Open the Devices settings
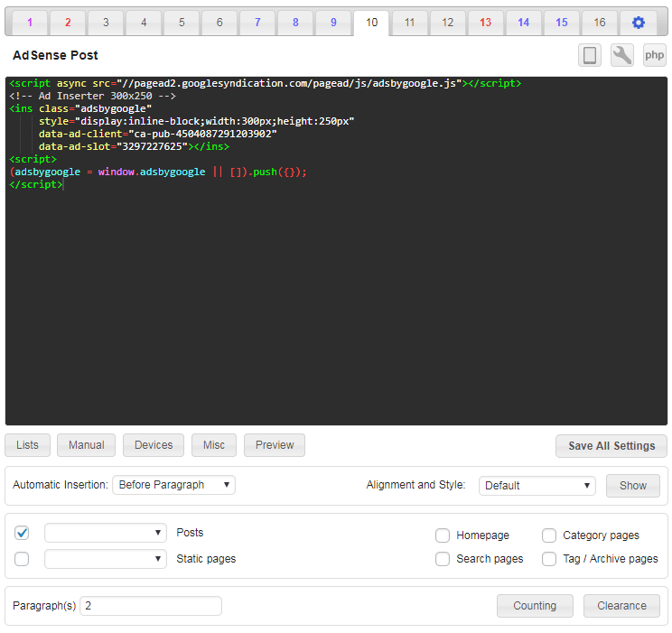This screenshot has height=633, width=672. (154, 445)
